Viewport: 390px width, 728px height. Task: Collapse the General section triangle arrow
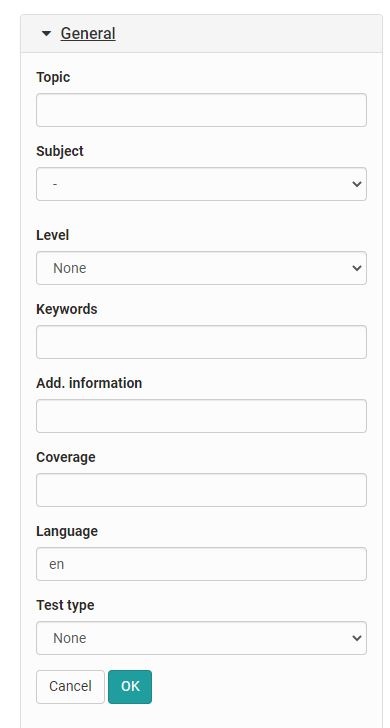point(46,33)
